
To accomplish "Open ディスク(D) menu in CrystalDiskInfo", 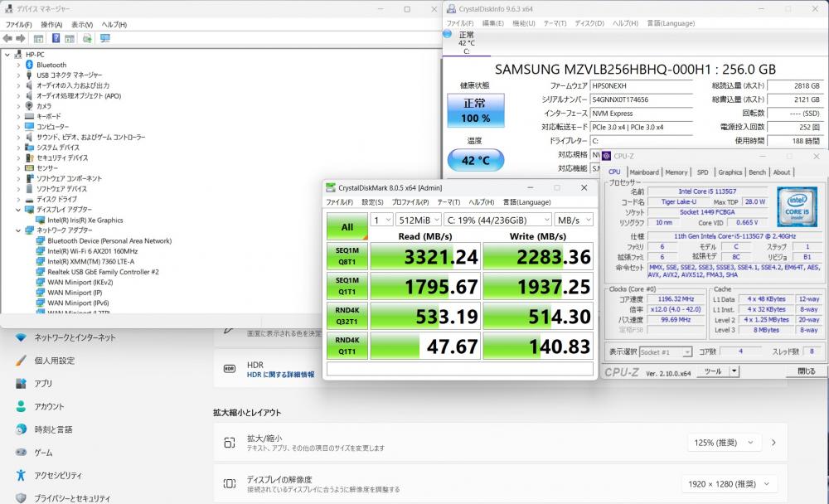I will coord(589,23).
